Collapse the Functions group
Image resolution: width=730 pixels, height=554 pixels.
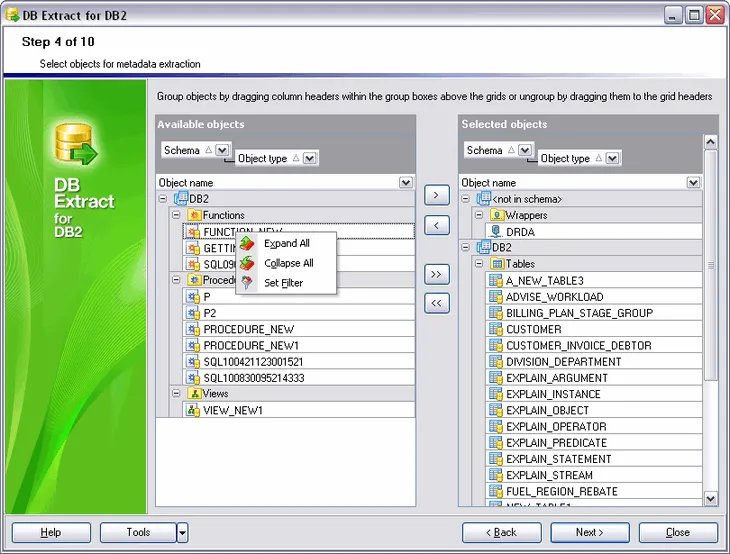176,215
